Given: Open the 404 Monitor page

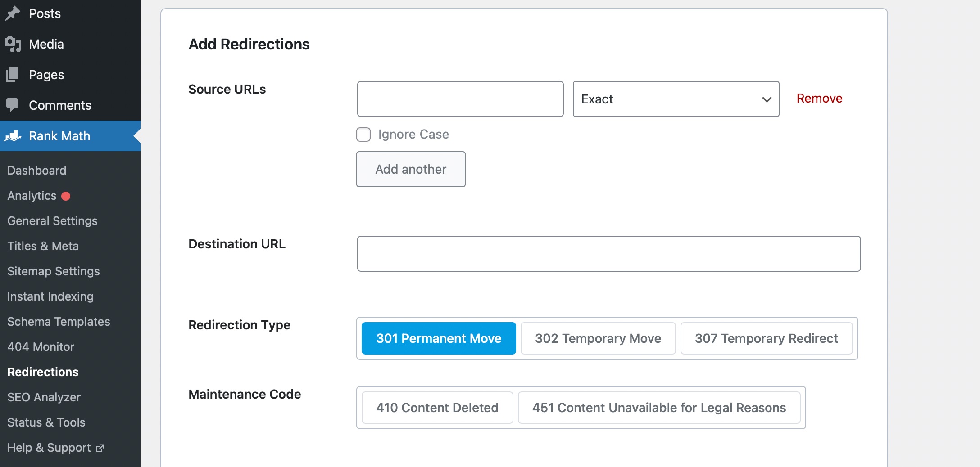Looking at the screenshot, I should [x=41, y=347].
